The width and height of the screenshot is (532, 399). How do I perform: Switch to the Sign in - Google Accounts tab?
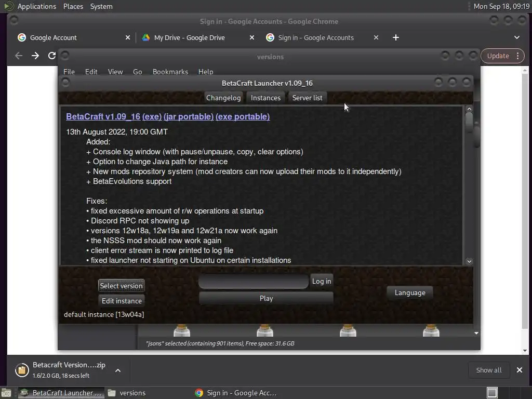[321, 37]
